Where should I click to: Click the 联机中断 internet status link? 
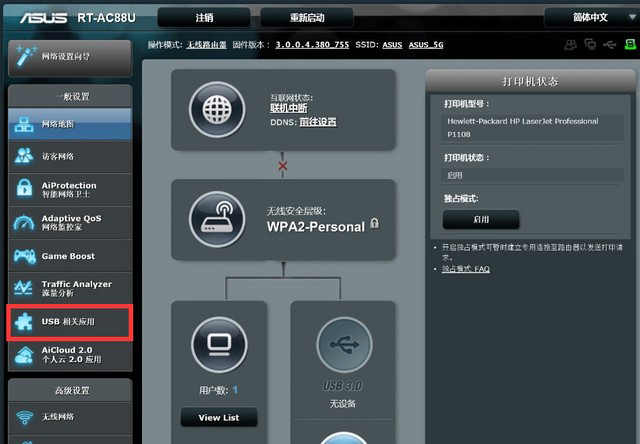coord(289,108)
